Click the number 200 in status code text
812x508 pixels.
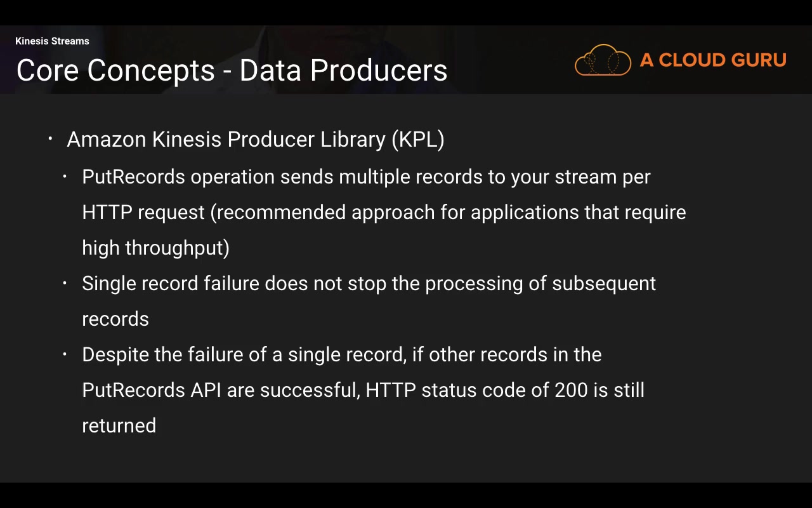click(571, 390)
